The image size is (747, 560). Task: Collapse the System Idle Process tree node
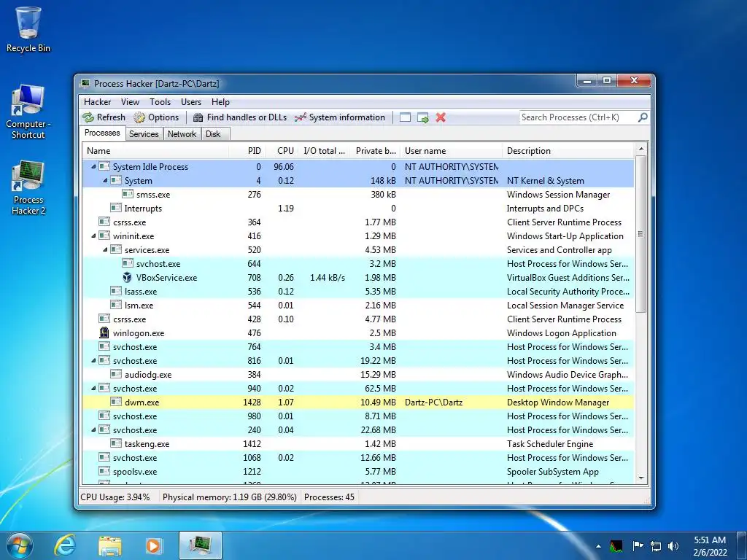[93, 167]
